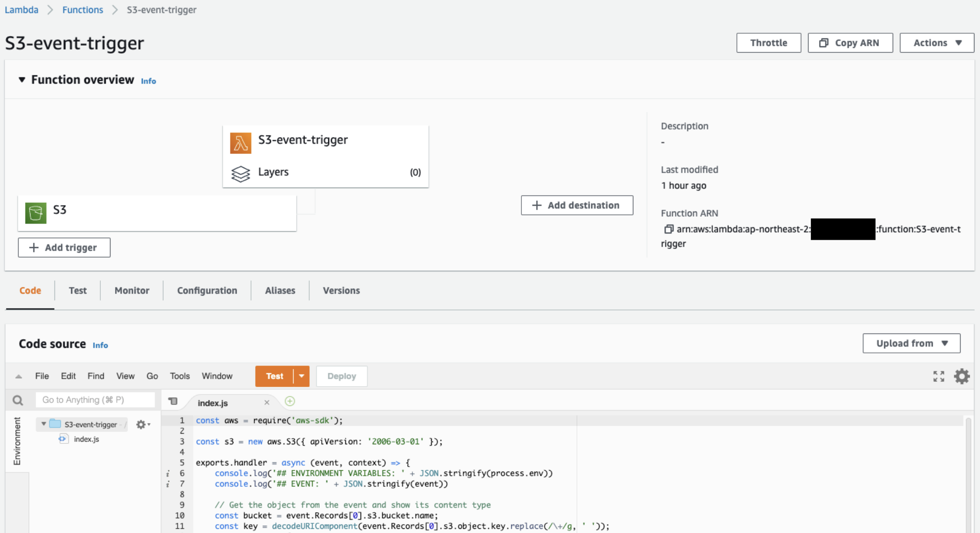Viewport: 980px width, 533px height.
Task: Open a new editor tab with the plus icon
Action: (x=290, y=401)
